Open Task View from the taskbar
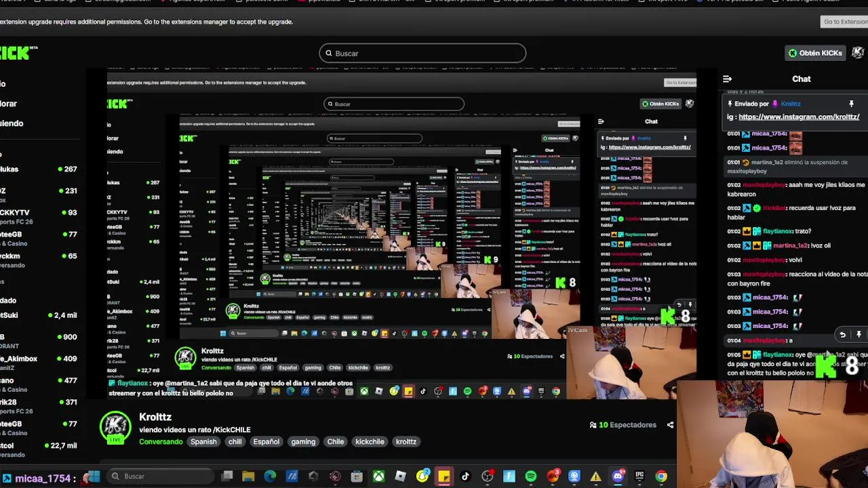The image size is (868, 488). coord(227,476)
